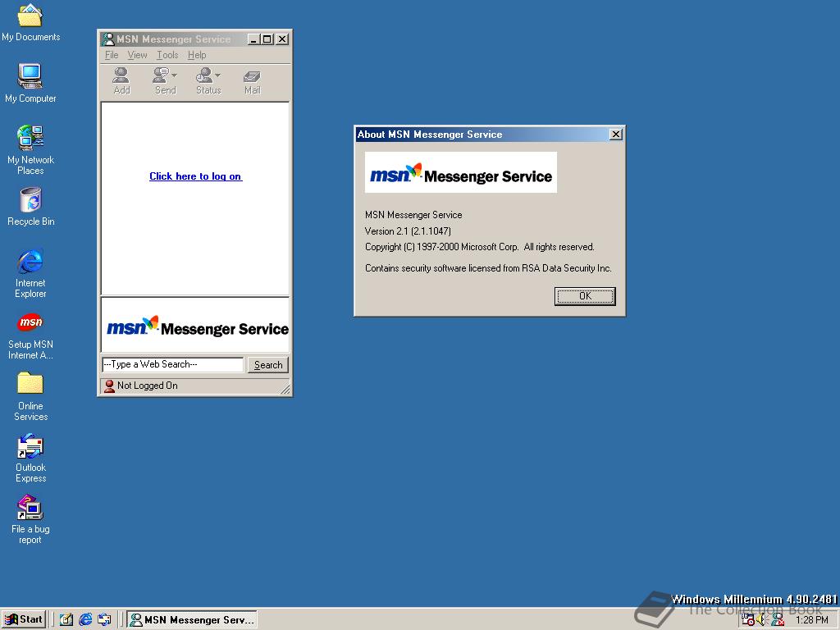
Task: Click the Copyright 1997-2000 Microsoft Corp. line
Action: [479, 247]
